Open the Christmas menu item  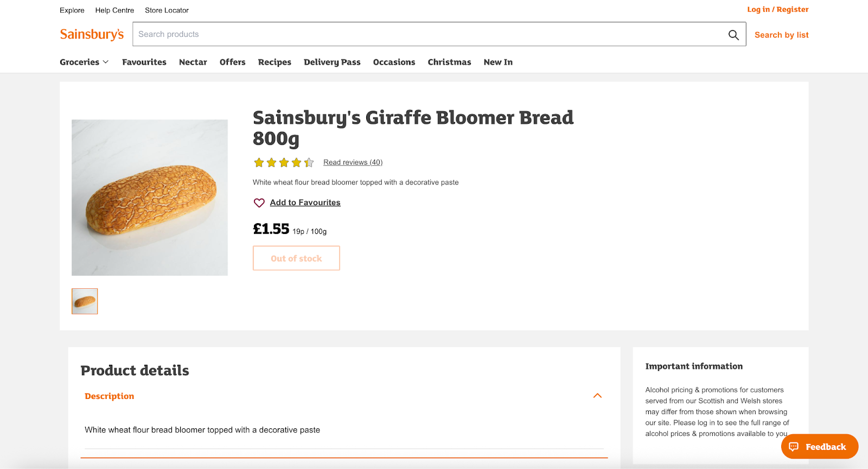(449, 62)
